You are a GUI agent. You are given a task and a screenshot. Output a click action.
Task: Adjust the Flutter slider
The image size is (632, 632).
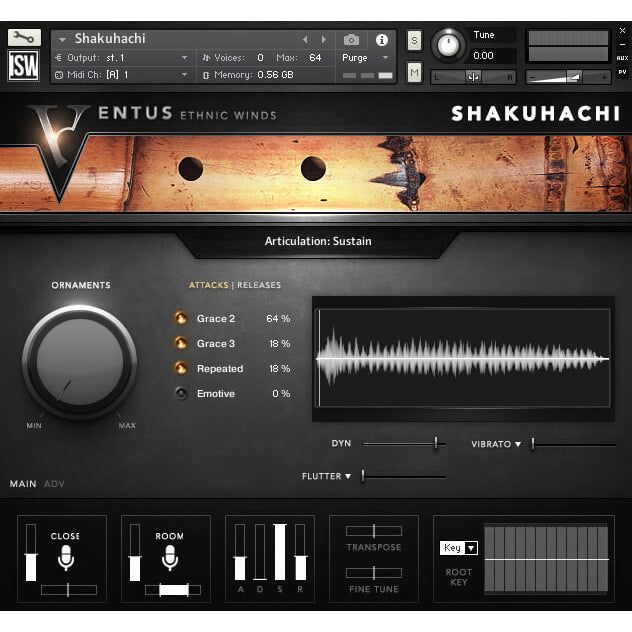click(404, 476)
